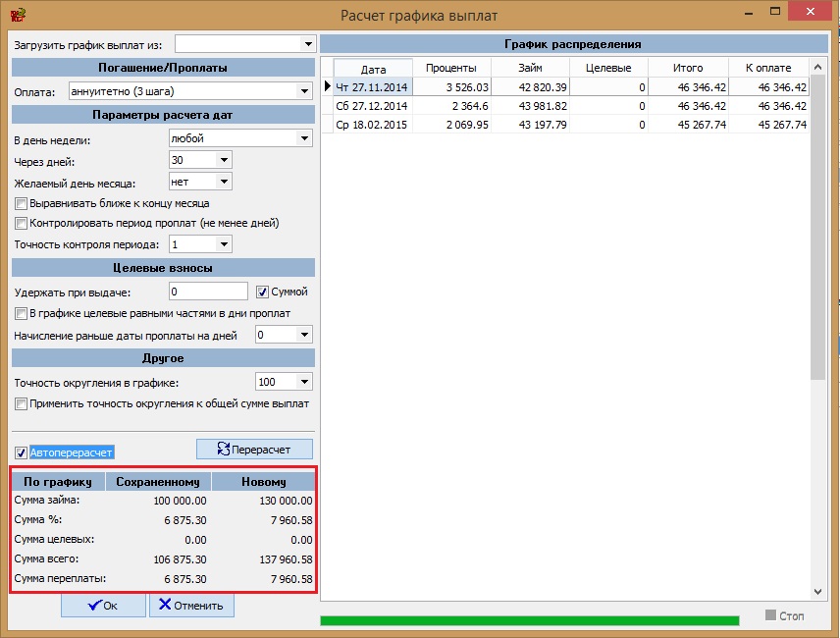Screen dimensions: 840x638
Task: Open the Загрузить график выплат из dropdown
Action: pyautogui.click(x=307, y=44)
